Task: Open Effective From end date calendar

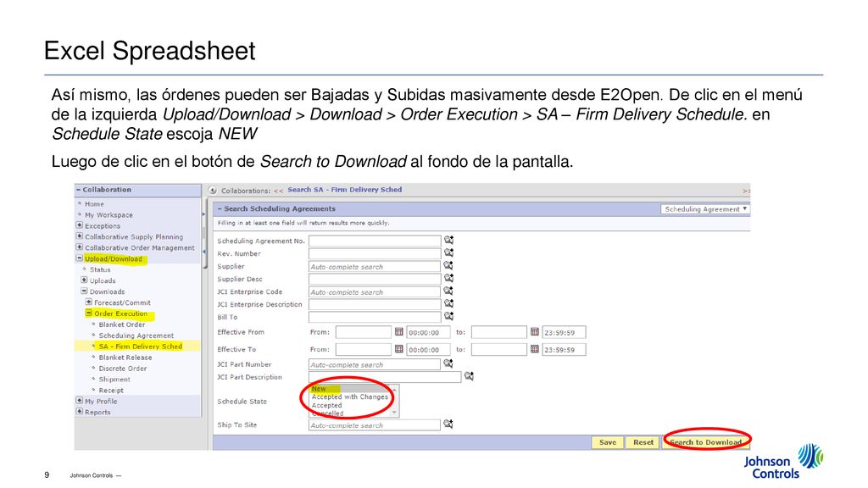Action: (534, 332)
